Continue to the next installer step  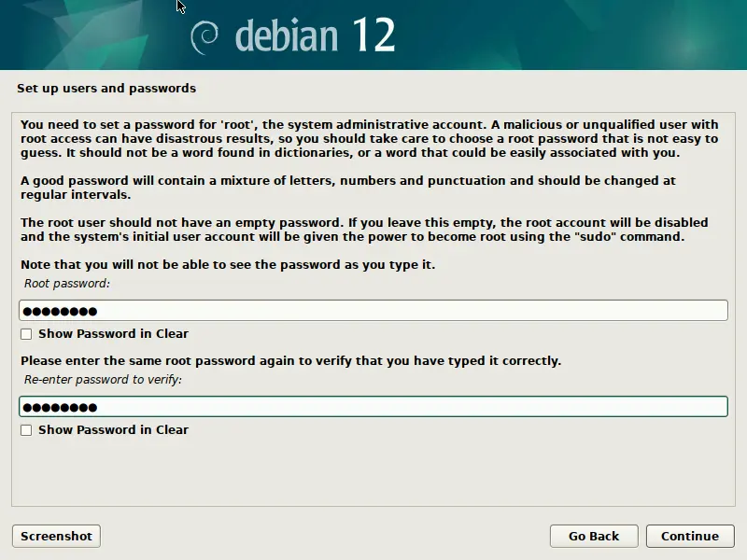689,536
